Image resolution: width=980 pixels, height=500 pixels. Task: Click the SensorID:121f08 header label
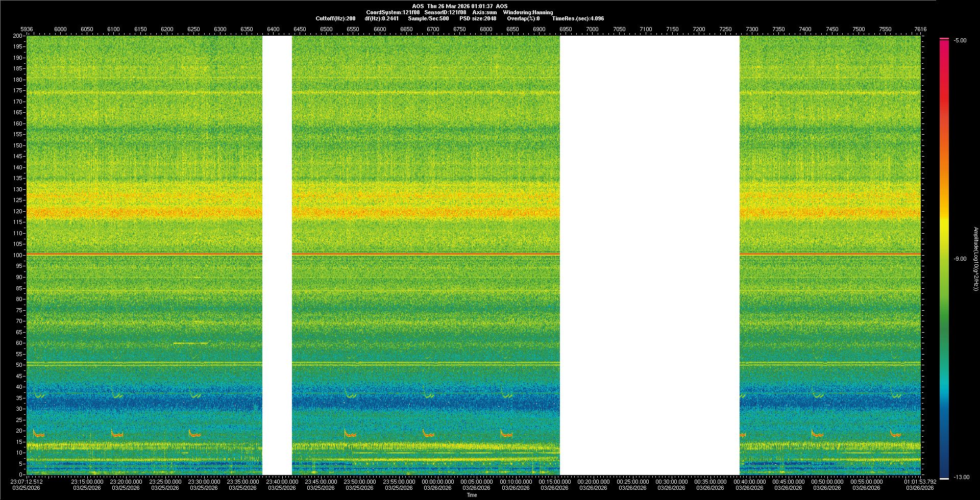click(445, 12)
